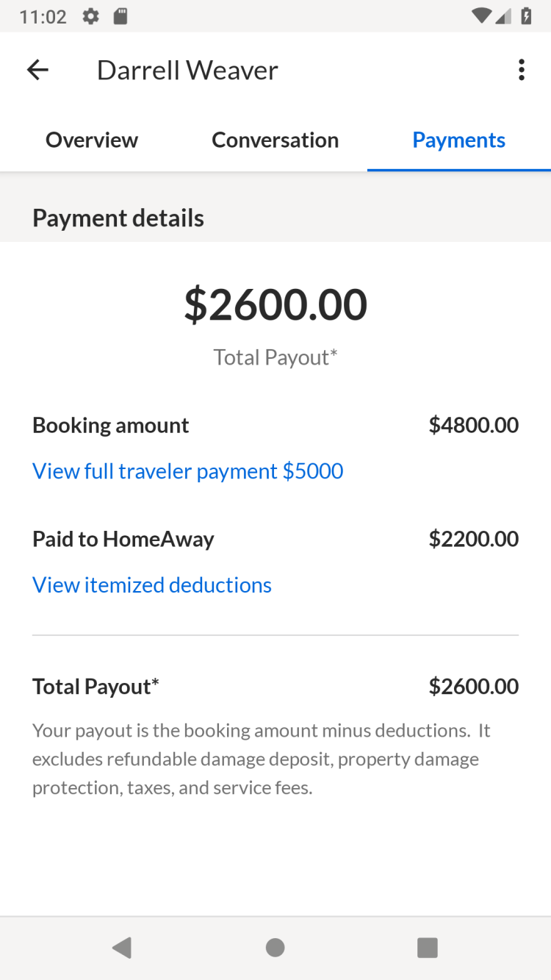Image resolution: width=551 pixels, height=980 pixels.
Task: Open View itemized deductions link
Action: pyautogui.click(x=152, y=584)
